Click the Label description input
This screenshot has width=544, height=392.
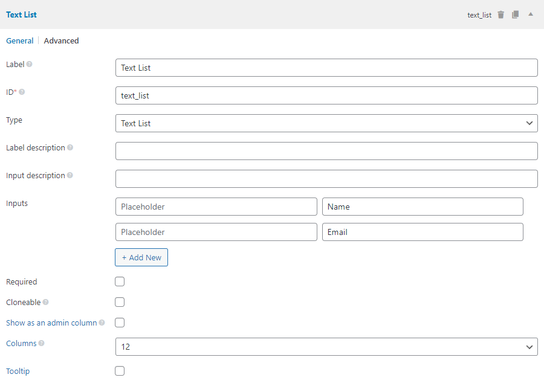(x=326, y=151)
